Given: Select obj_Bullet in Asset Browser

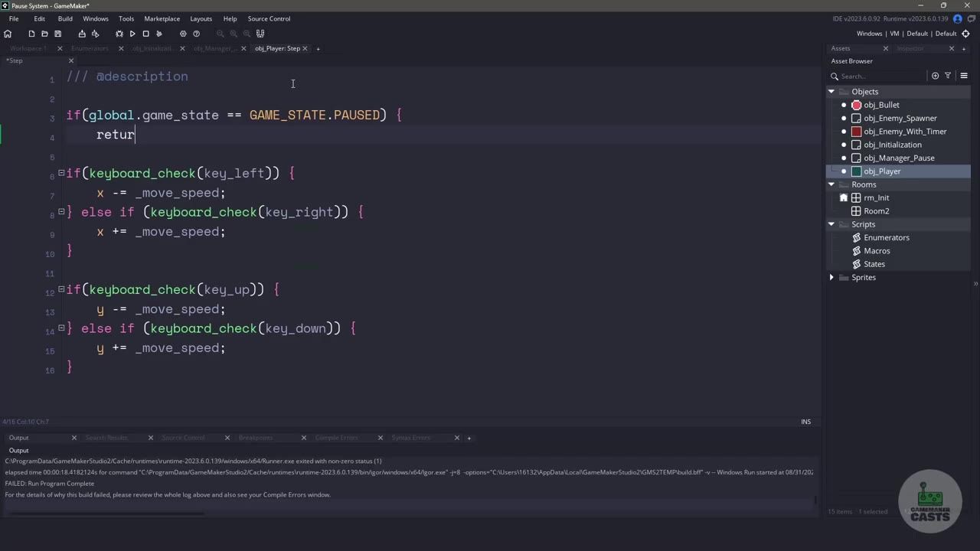Looking at the screenshot, I should pos(881,105).
